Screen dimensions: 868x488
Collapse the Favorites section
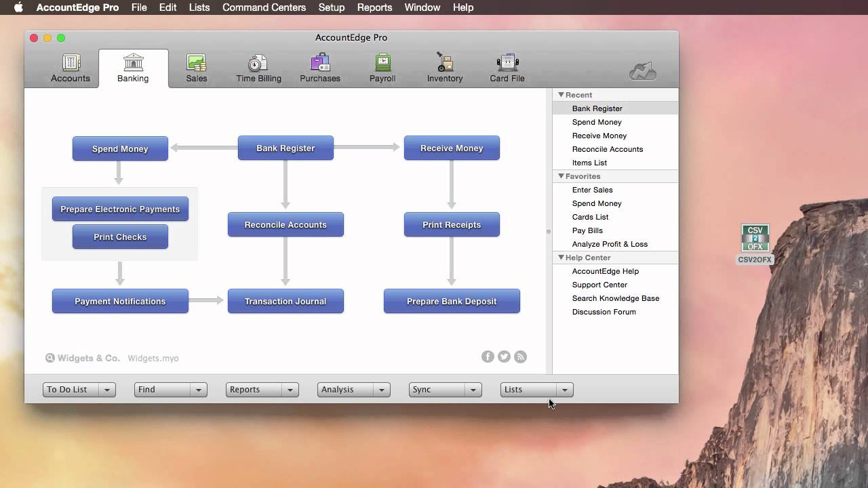[x=561, y=176]
